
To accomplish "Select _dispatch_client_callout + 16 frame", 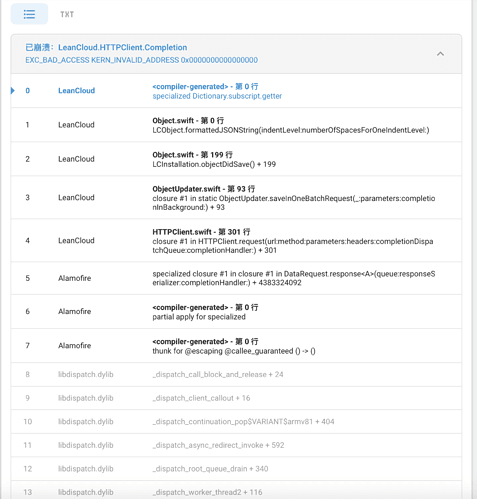I will click(201, 398).
